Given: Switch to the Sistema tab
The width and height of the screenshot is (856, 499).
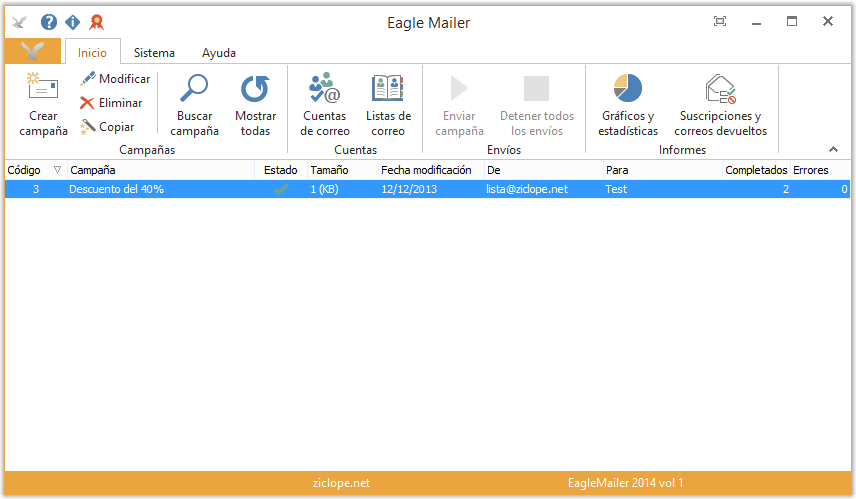Looking at the screenshot, I should (154, 52).
